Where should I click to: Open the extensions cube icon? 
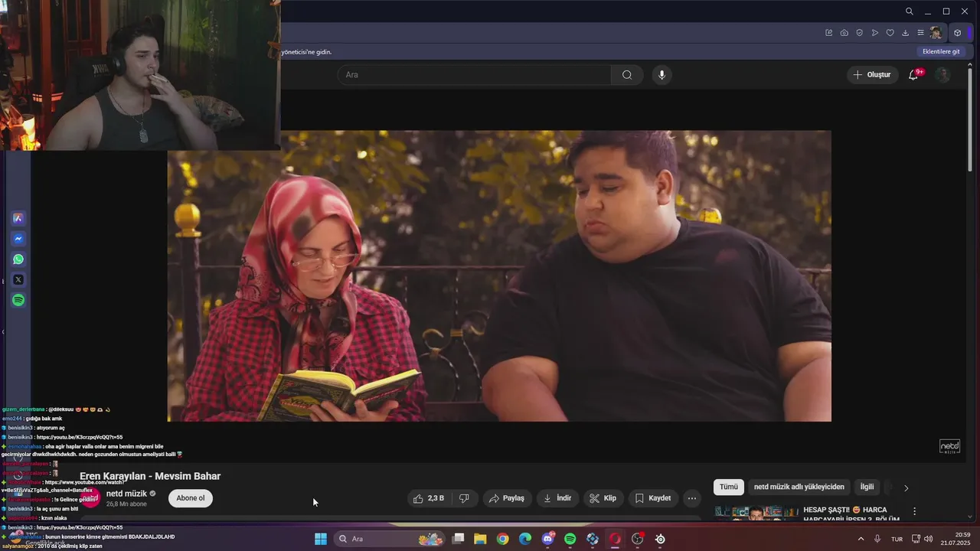[957, 33]
